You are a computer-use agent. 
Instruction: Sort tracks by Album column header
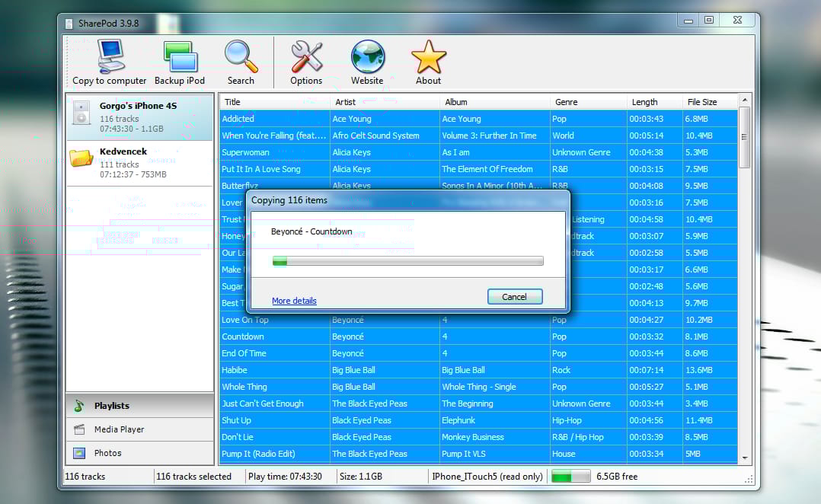[x=495, y=102]
